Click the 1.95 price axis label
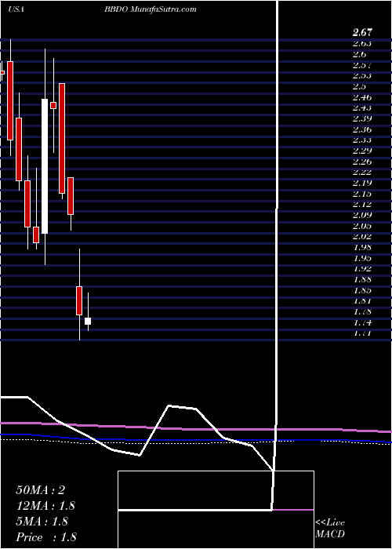392x549 pixels. coord(362,258)
